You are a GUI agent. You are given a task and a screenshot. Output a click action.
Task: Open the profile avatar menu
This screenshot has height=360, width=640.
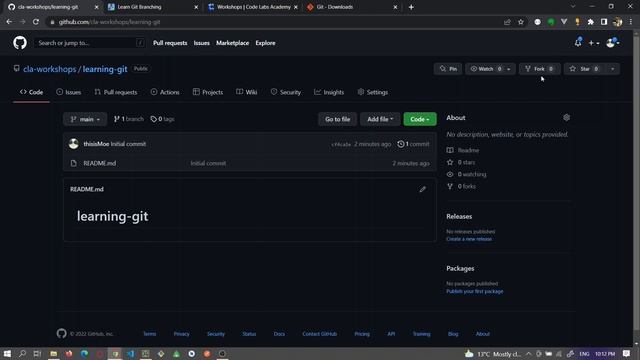tap(613, 42)
